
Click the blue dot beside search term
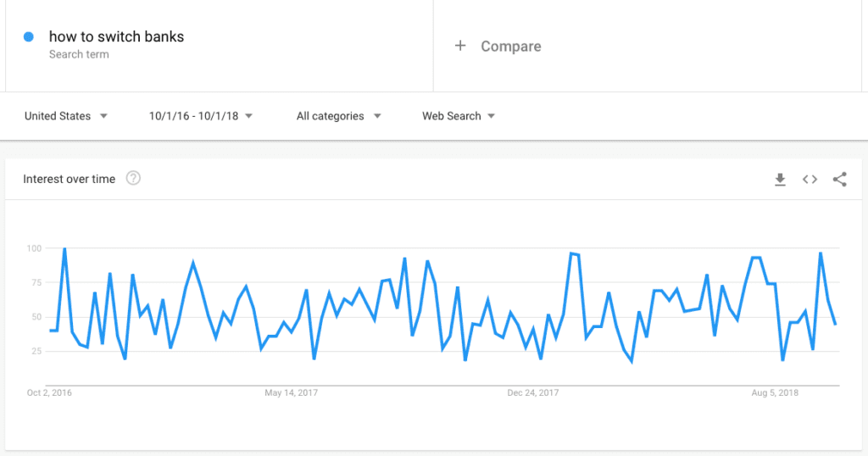[x=29, y=36]
